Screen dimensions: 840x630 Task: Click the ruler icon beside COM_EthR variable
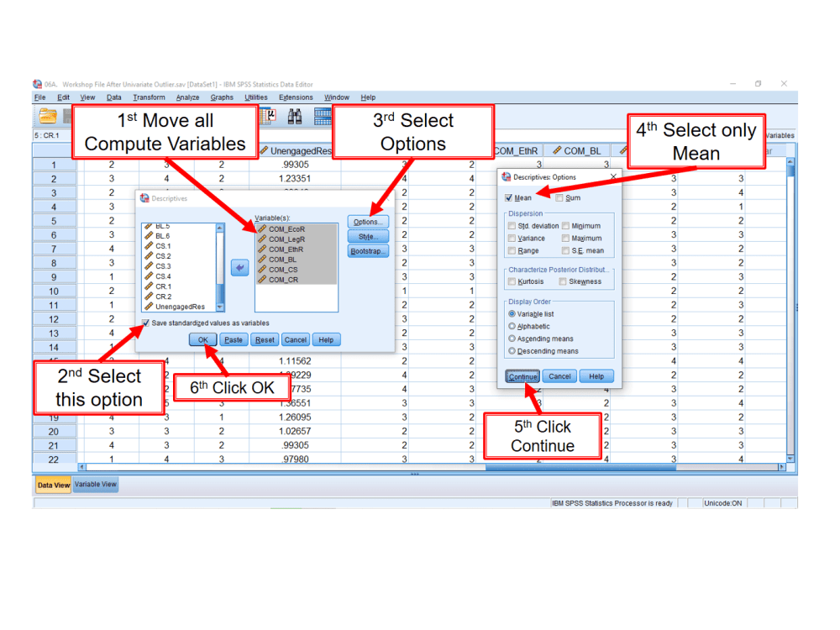pos(260,249)
